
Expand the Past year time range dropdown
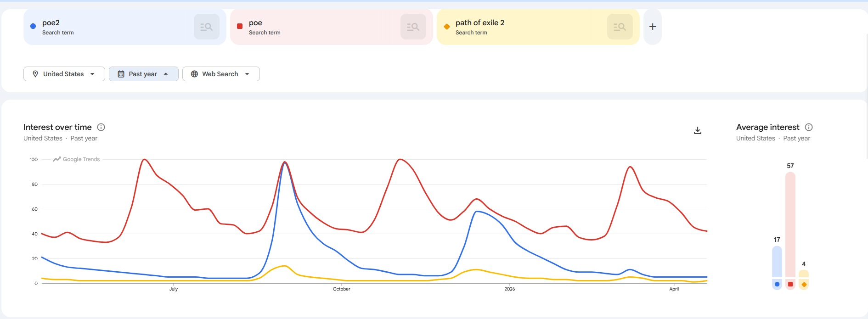click(143, 74)
